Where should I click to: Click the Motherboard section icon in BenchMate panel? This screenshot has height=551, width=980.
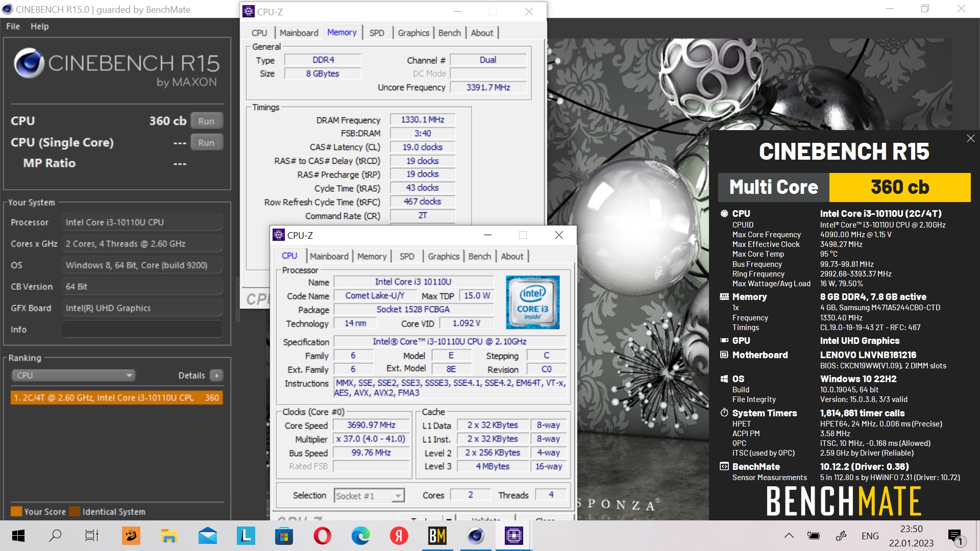click(x=724, y=355)
